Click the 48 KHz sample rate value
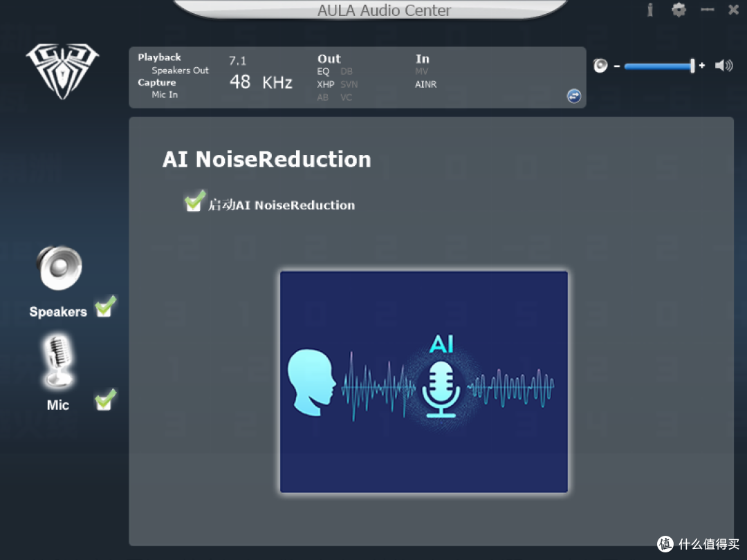747x560 pixels. coord(261,82)
